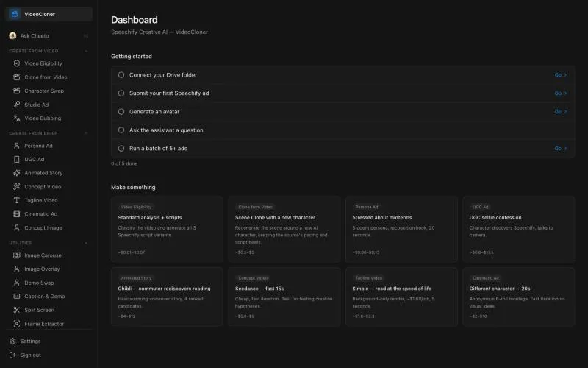Click Go for Generate an avatar

(561, 112)
